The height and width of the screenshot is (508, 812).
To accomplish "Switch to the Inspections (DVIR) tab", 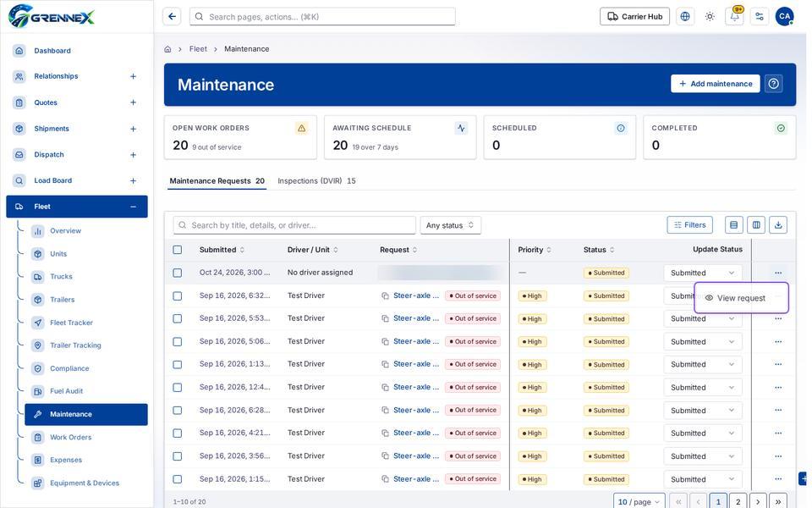I will pyautogui.click(x=316, y=181).
